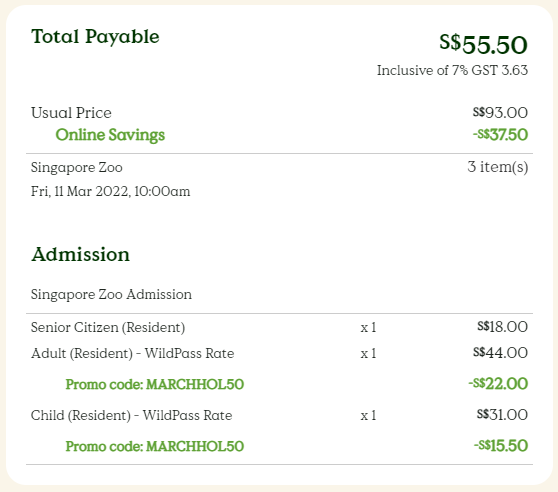Click the -S$15.50 child discount amount
Image resolution: width=558 pixels, height=492 pixels.
tap(501, 446)
